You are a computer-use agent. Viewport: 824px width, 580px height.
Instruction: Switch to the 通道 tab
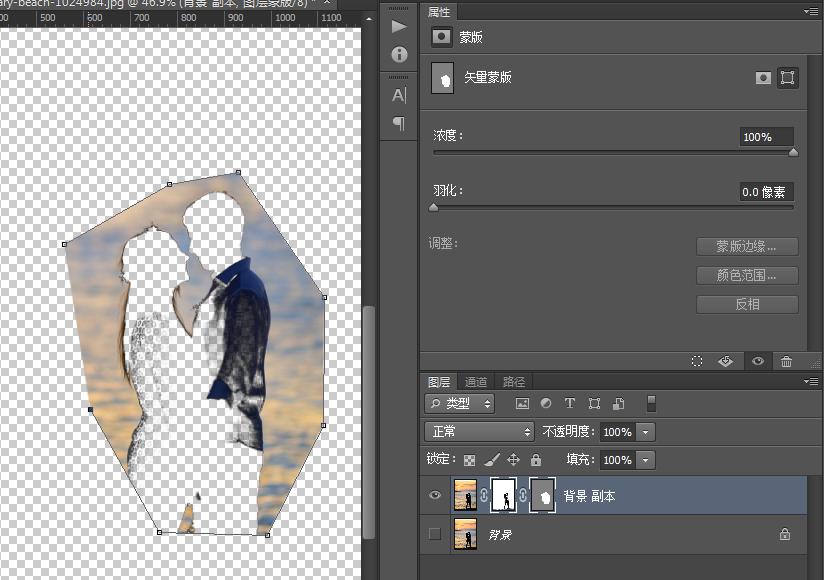475,381
